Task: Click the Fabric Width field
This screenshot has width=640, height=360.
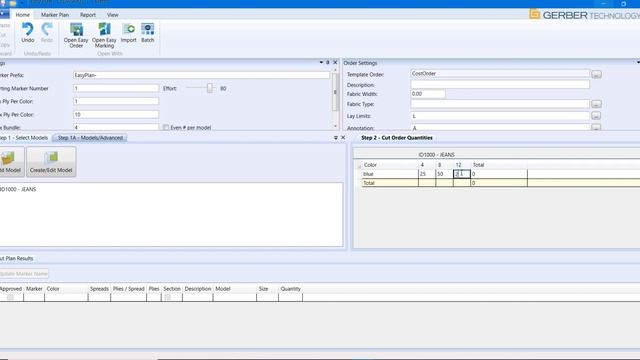Action: coord(428,94)
